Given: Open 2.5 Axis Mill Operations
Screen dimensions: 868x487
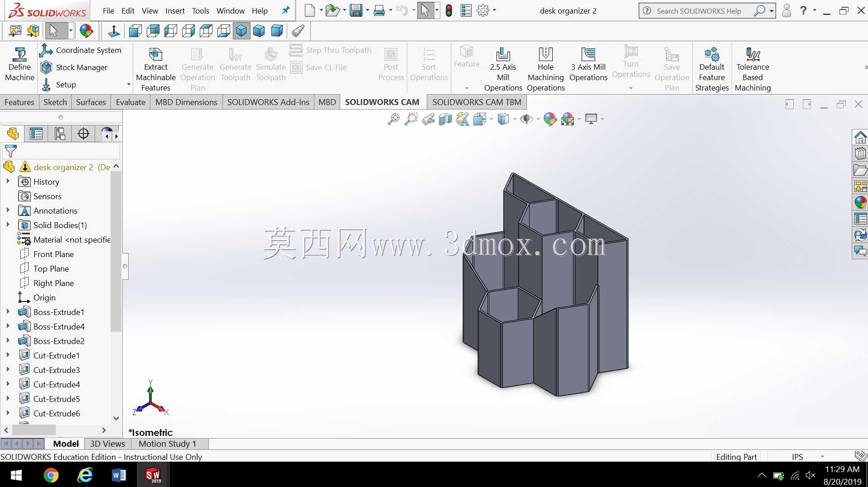Looking at the screenshot, I should tap(503, 70).
